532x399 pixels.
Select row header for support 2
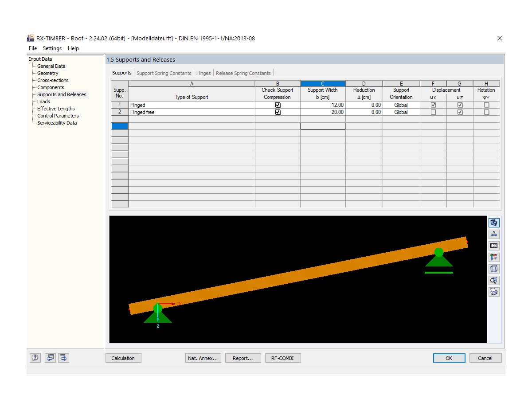[x=120, y=112]
